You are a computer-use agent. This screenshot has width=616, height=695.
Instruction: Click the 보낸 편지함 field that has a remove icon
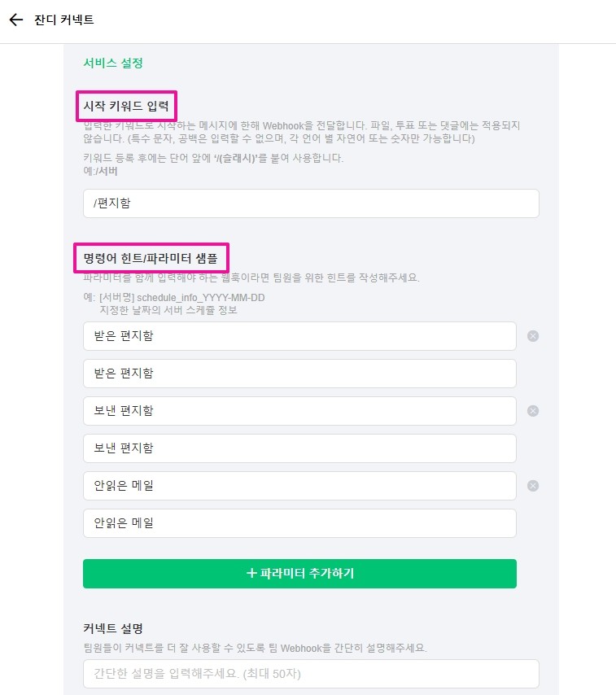coord(299,411)
